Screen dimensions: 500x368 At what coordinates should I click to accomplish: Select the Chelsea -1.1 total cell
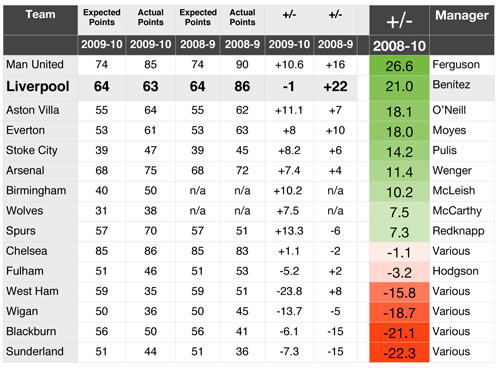tap(399, 252)
